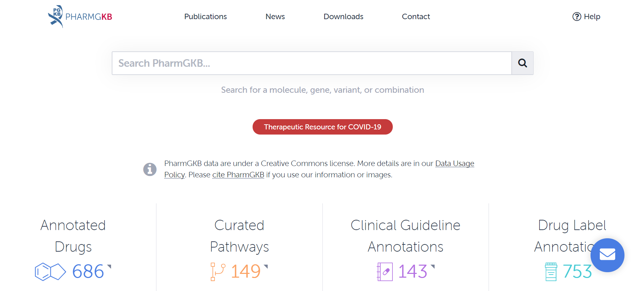Click the Clinical Guideline notebook icon

tap(385, 271)
